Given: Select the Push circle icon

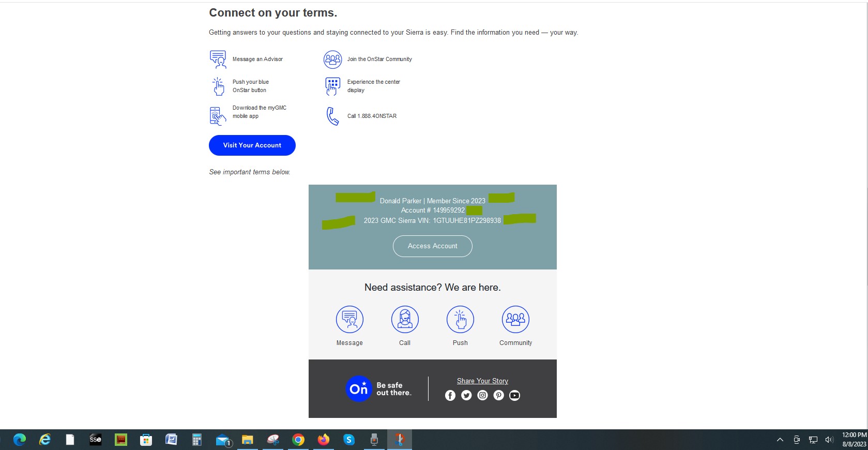Looking at the screenshot, I should pos(460,319).
